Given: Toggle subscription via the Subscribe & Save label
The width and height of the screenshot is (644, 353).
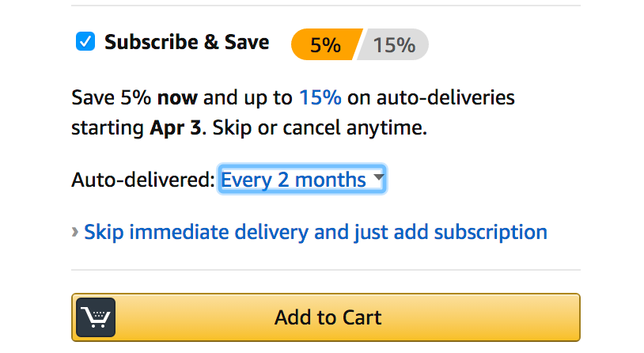Looking at the screenshot, I should click(x=187, y=42).
